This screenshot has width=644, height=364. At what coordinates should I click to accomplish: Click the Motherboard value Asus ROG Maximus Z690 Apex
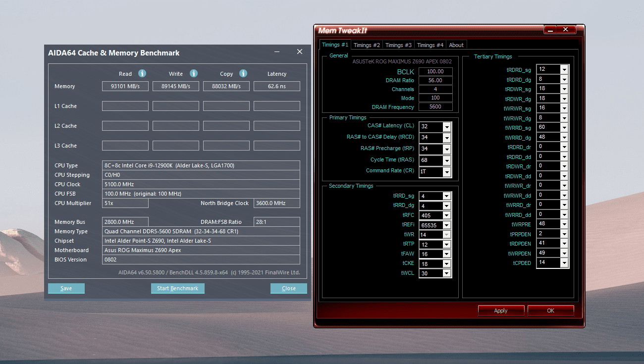click(x=201, y=250)
